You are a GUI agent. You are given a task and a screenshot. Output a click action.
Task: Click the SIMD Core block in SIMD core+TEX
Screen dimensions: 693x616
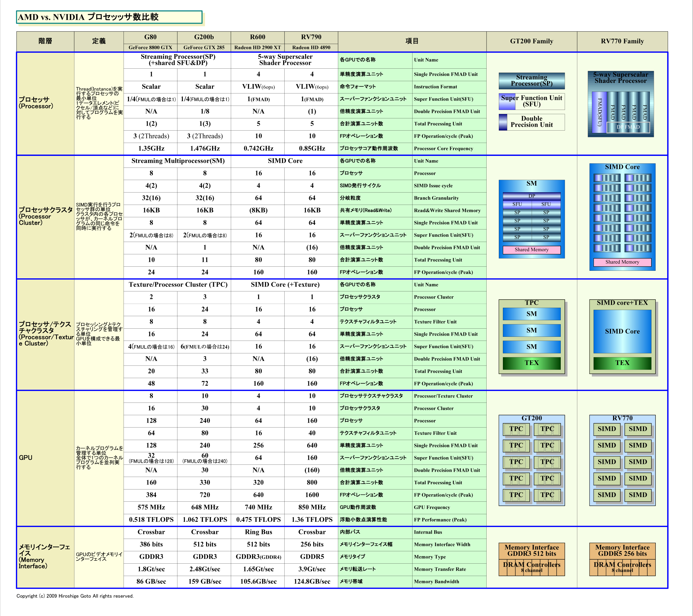pyautogui.click(x=622, y=331)
